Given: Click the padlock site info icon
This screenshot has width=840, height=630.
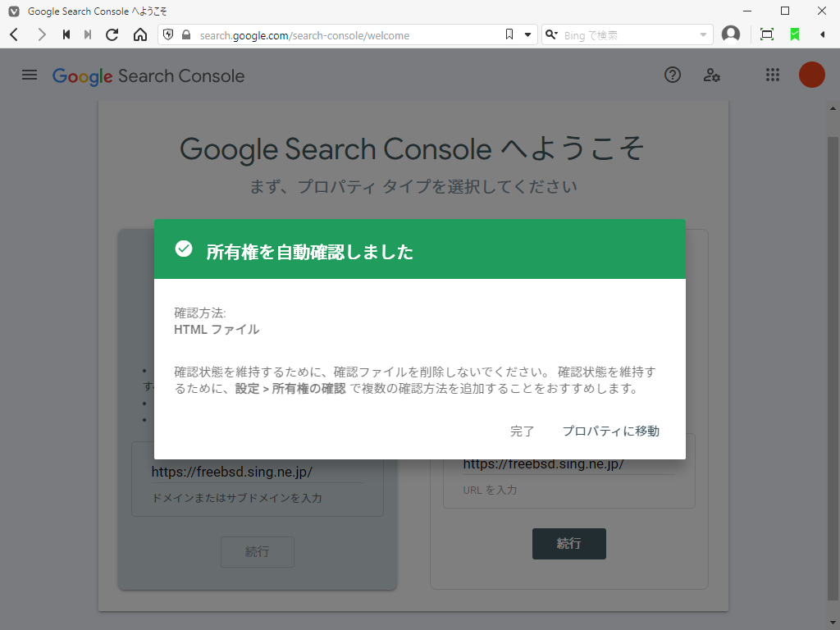Looking at the screenshot, I should click(x=186, y=34).
